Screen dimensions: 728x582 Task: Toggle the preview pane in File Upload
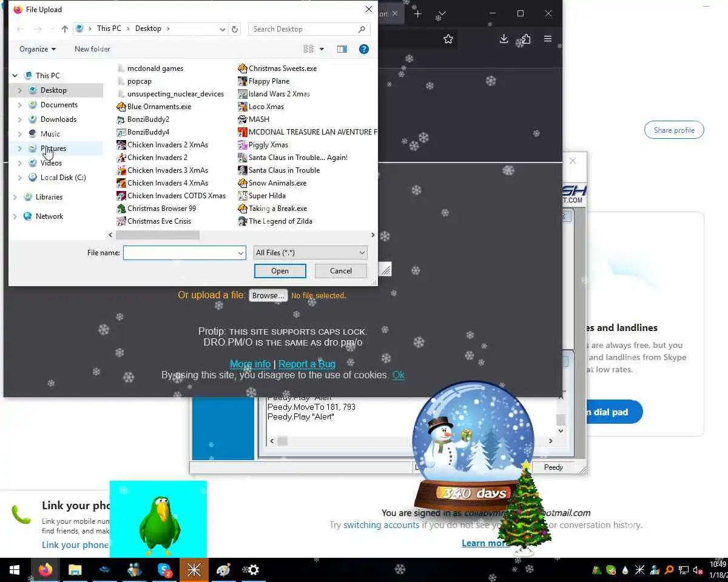pyautogui.click(x=342, y=49)
